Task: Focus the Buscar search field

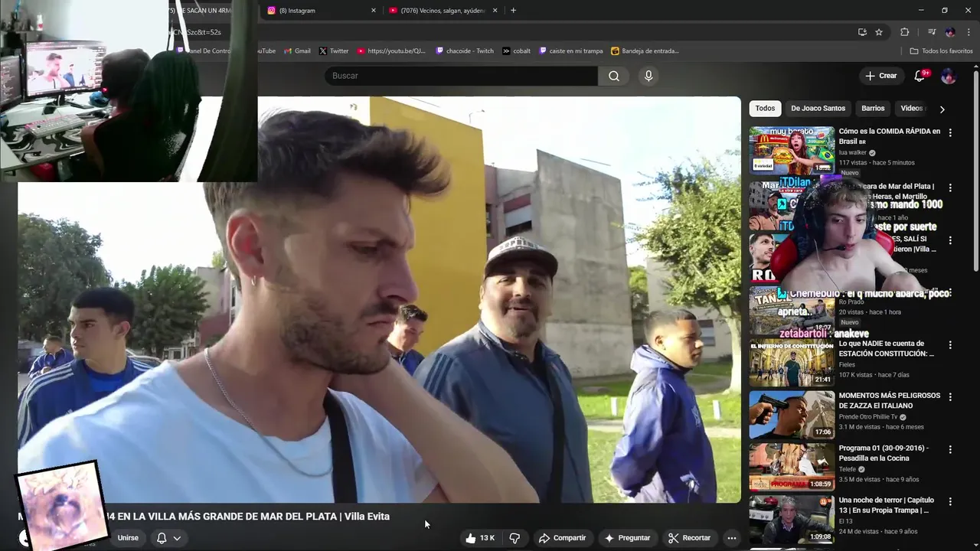Action: click(461, 76)
